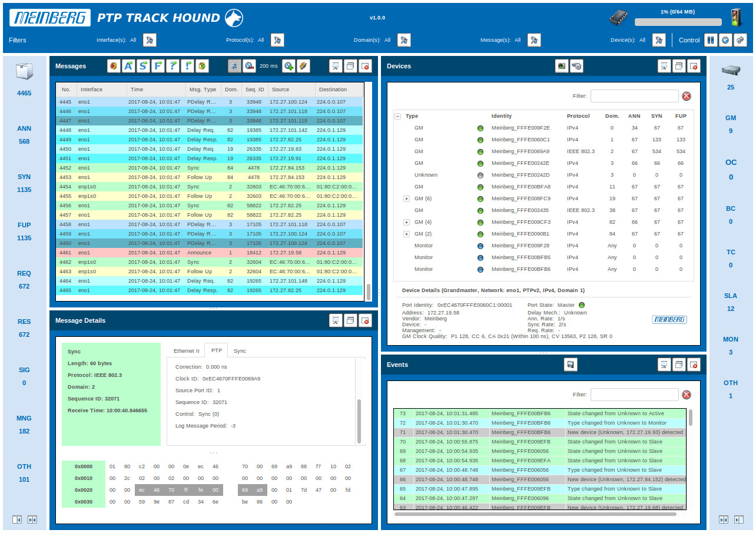This screenshot has height=533, width=756.
Task: Click the gear icon in Devices header
Action: tap(576, 66)
